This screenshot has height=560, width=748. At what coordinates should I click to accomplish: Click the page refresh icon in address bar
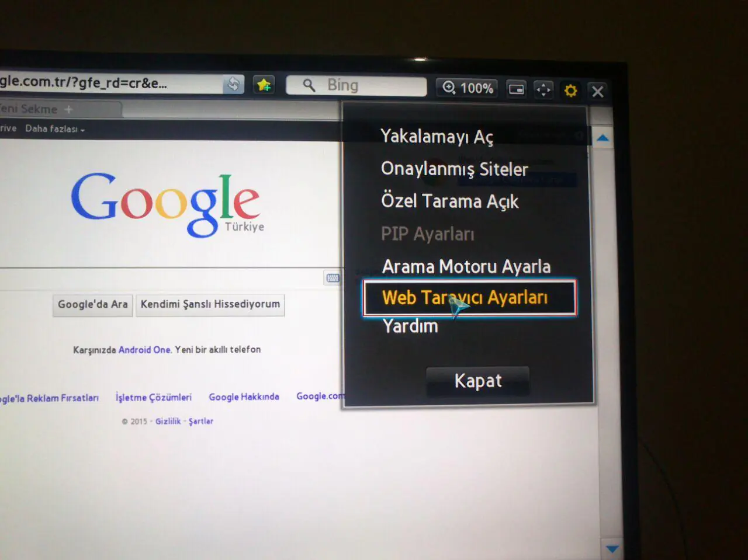point(233,84)
